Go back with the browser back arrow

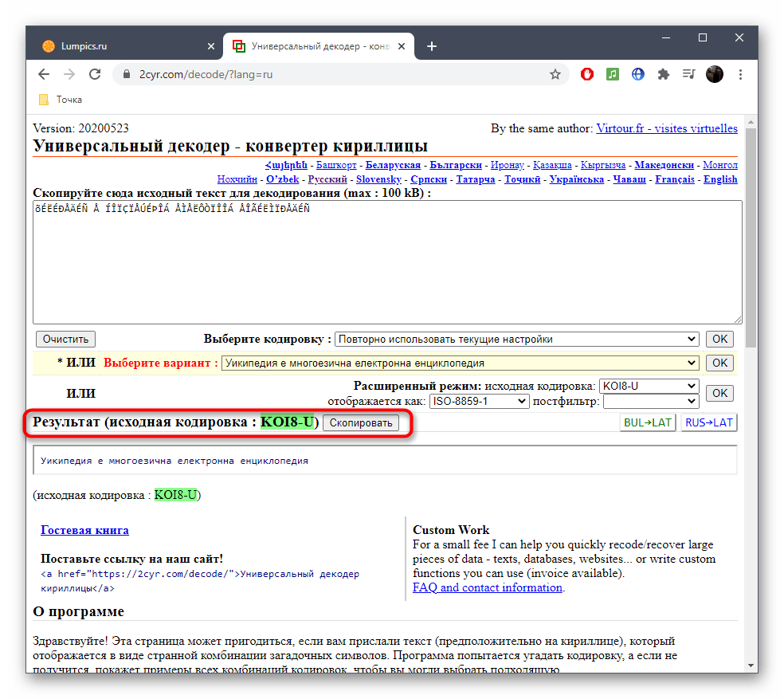(x=44, y=75)
